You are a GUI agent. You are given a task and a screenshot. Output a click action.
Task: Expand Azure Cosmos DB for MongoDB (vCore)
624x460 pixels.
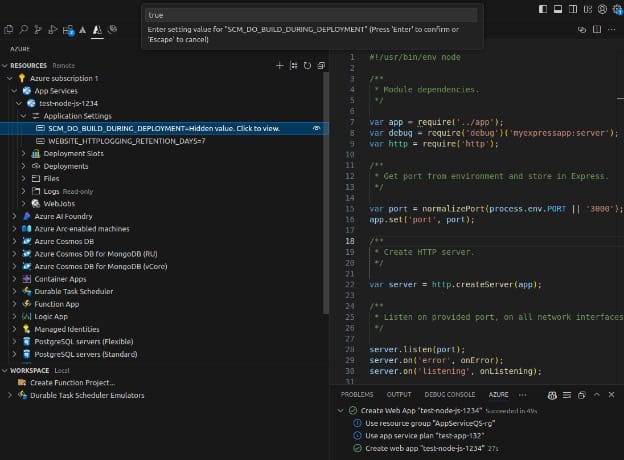pos(15,267)
